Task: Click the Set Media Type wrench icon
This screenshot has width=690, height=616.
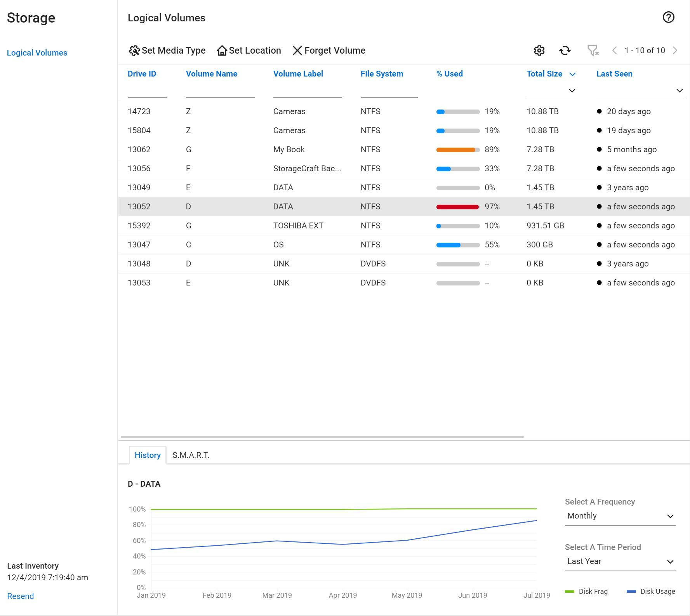Action: point(134,50)
